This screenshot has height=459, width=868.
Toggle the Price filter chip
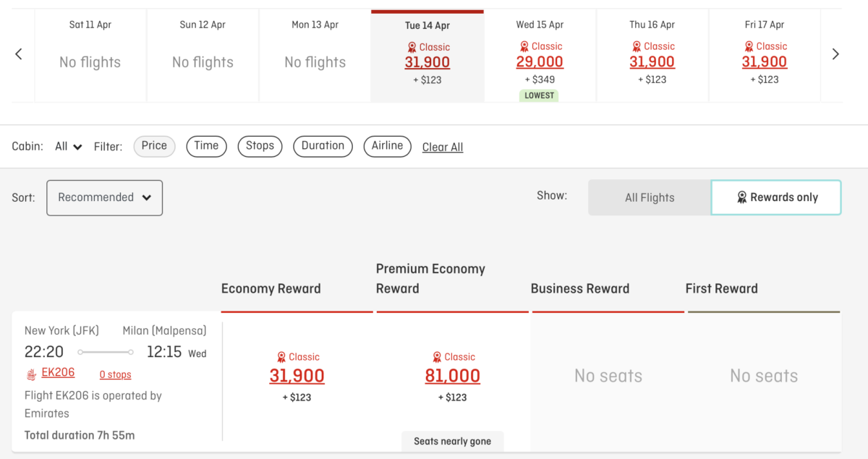pyautogui.click(x=154, y=146)
